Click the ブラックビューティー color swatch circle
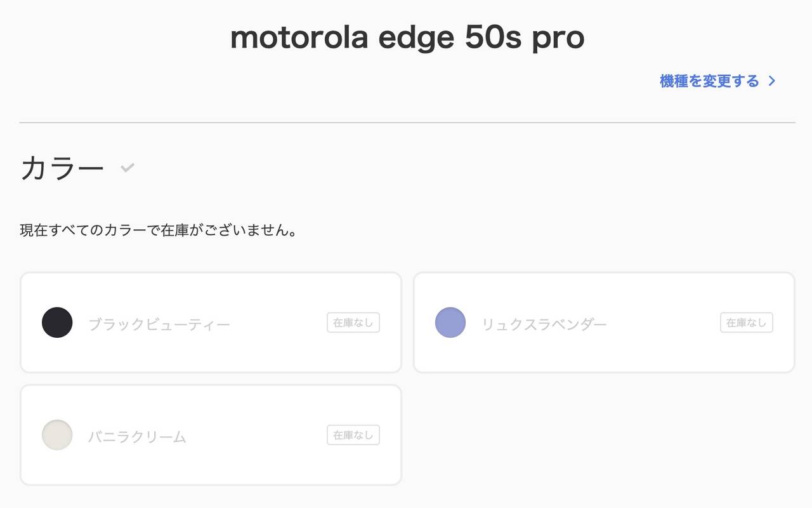Image resolution: width=812 pixels, height=508 pixels. (x=56, y=322)
